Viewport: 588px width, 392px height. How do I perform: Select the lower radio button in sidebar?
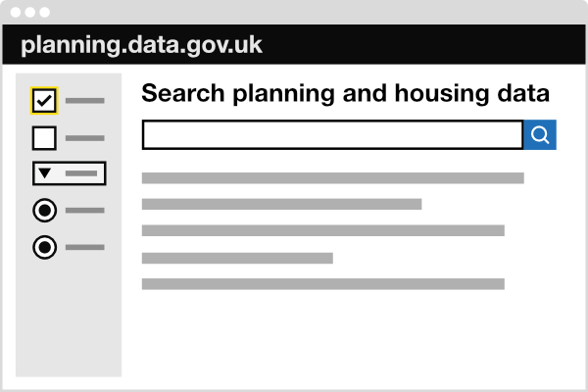(45, 247)
